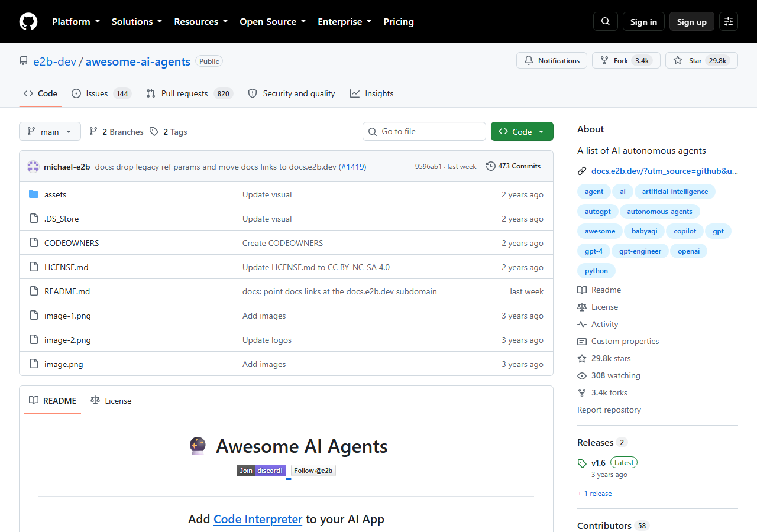Click the Notifications bell button
The width and height of the screenshot is (757, 532).
(x=552, y=60)
